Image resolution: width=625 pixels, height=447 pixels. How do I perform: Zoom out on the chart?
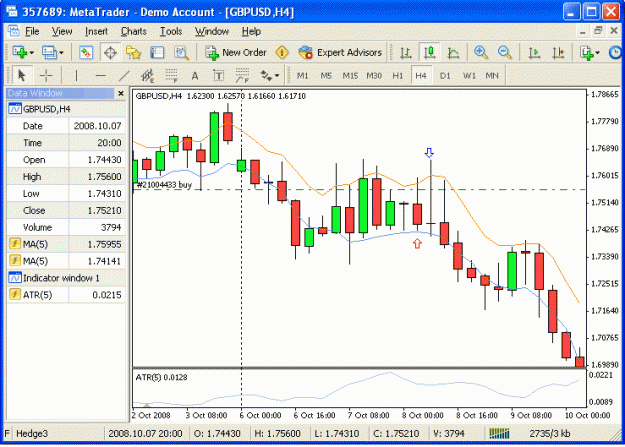[x=505, y=52]
